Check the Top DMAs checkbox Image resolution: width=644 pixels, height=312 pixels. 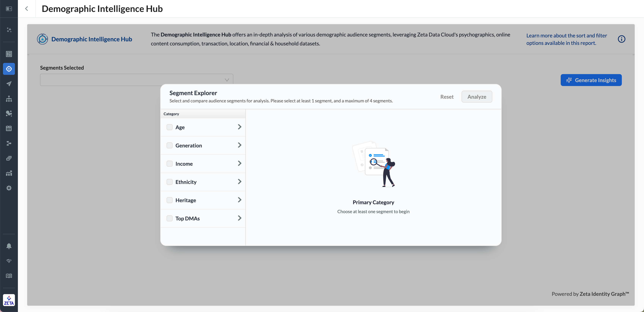point(170,218)
